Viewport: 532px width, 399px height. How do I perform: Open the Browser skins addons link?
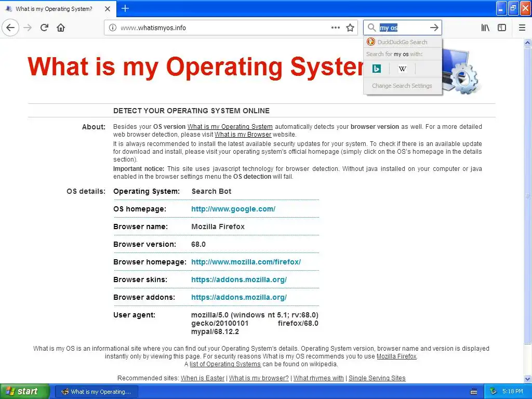point(239,280)
